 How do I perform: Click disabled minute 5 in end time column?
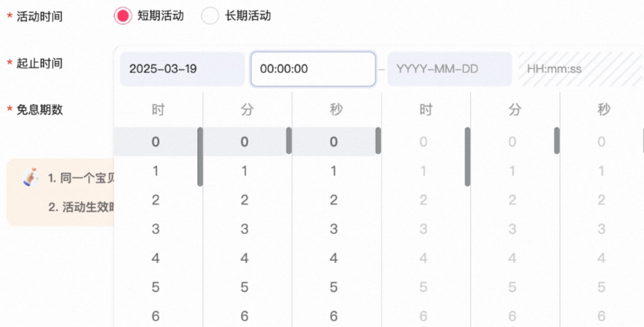pyautogui.click(x=512, y=287)
